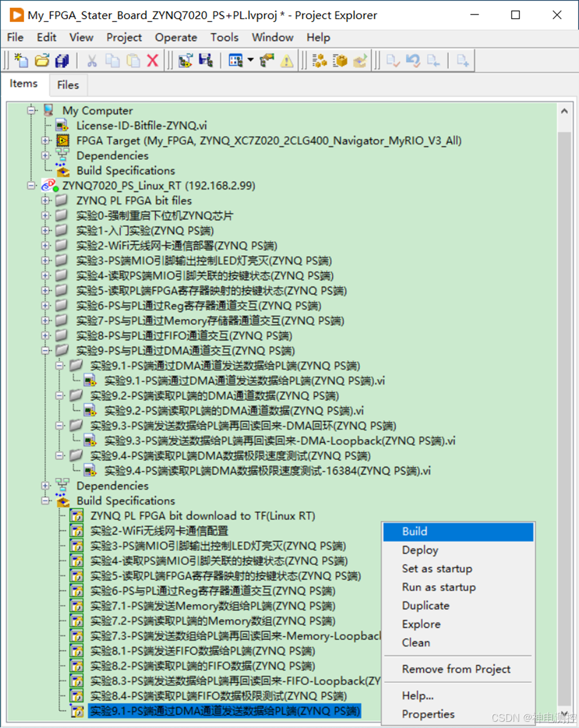Click the 实验2 WiFi build specification icon

pyautogui.click(x=77, y=531)
